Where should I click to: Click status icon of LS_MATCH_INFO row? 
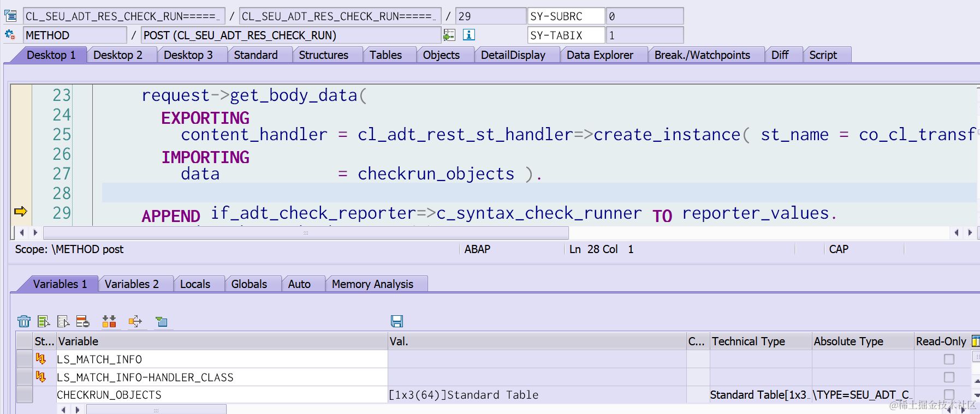40,359
